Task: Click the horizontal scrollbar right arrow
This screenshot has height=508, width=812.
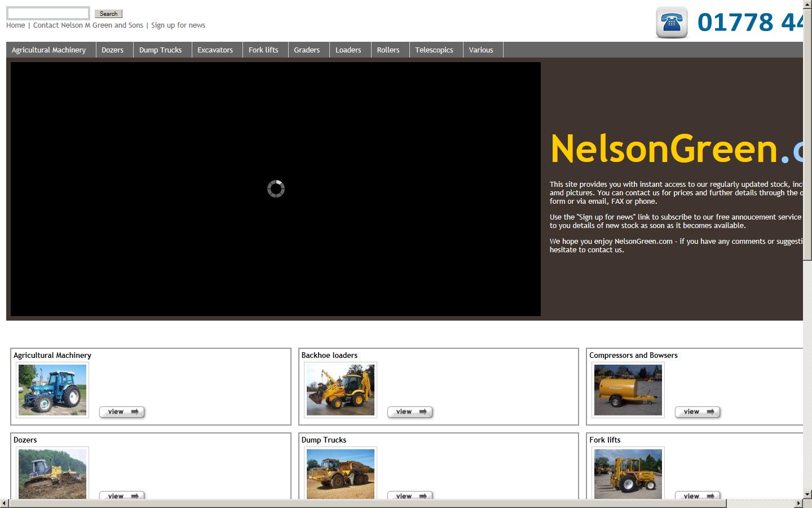Action: coord(798,503)
